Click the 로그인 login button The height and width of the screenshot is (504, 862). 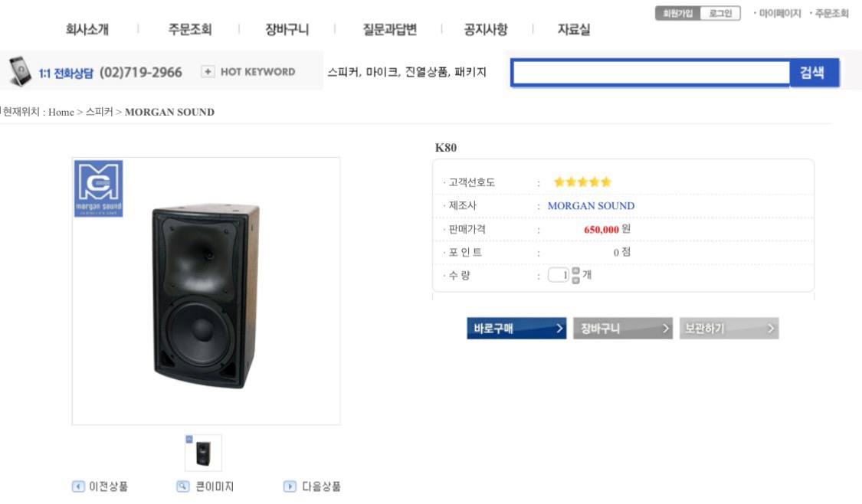pyautogui.click(x=720, y=13)
